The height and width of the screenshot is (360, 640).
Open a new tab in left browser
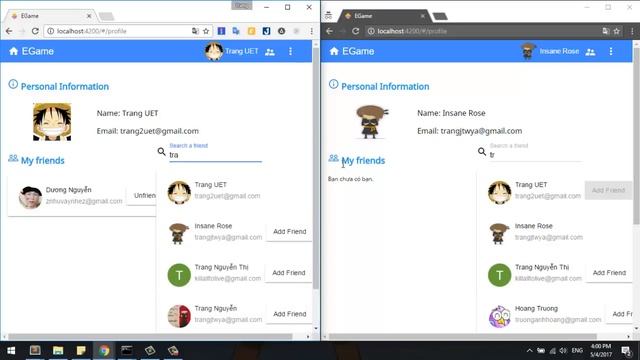pos(107,16)
